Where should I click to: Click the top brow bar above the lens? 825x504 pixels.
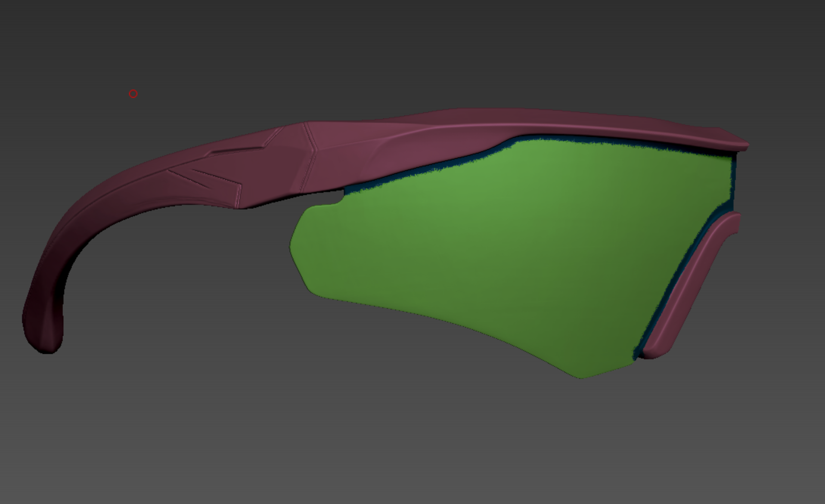(560, 122)
